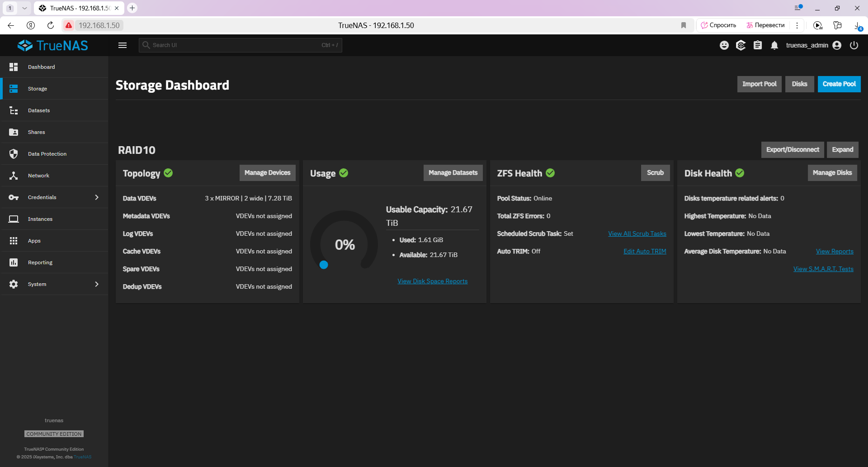Screen dimensions: 868x467
Task: Open the feedback smiley icon in the top bar
Action: tap(724, 45)
